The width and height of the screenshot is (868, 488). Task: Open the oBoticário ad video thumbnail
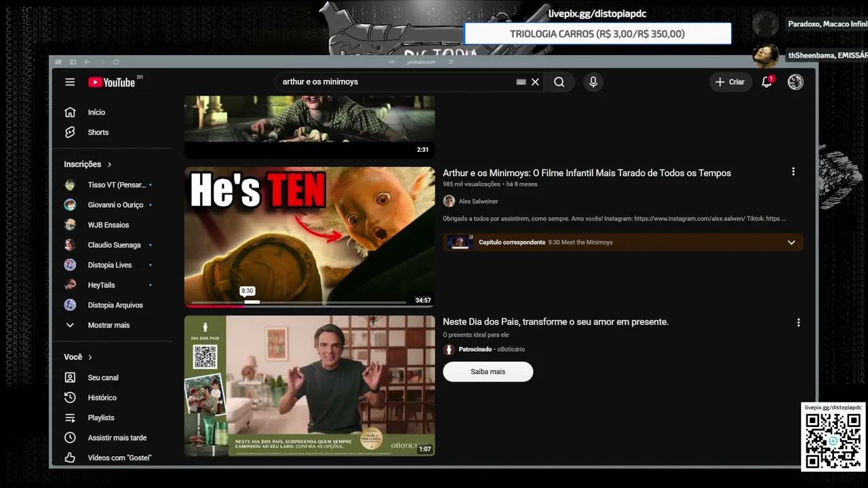click(310, 386)
